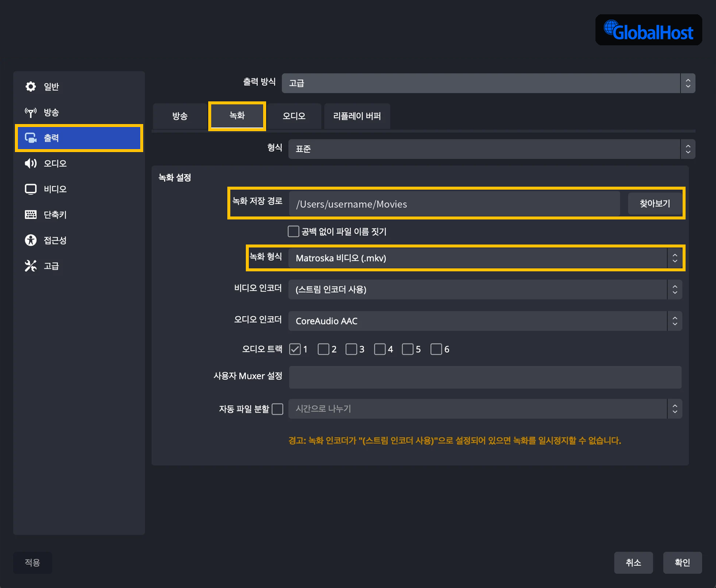Click the GlobalHost logo
This screenshot has width=716, height=588.
(x=649, y=30)
